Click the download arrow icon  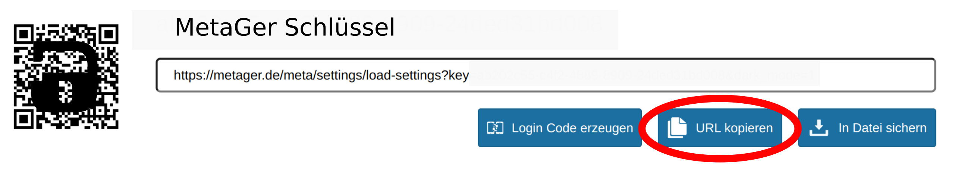[819, 128]
